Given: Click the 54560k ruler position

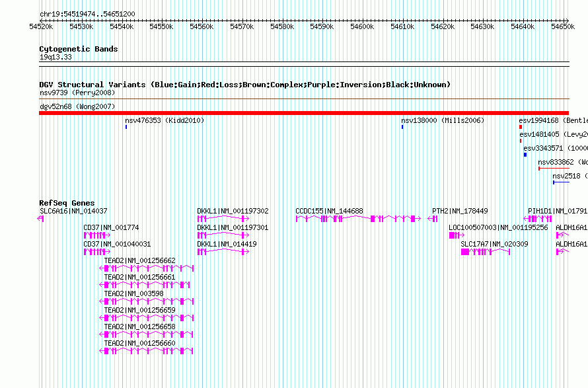Looking at the screenshot, I should (x=202, y=27).
